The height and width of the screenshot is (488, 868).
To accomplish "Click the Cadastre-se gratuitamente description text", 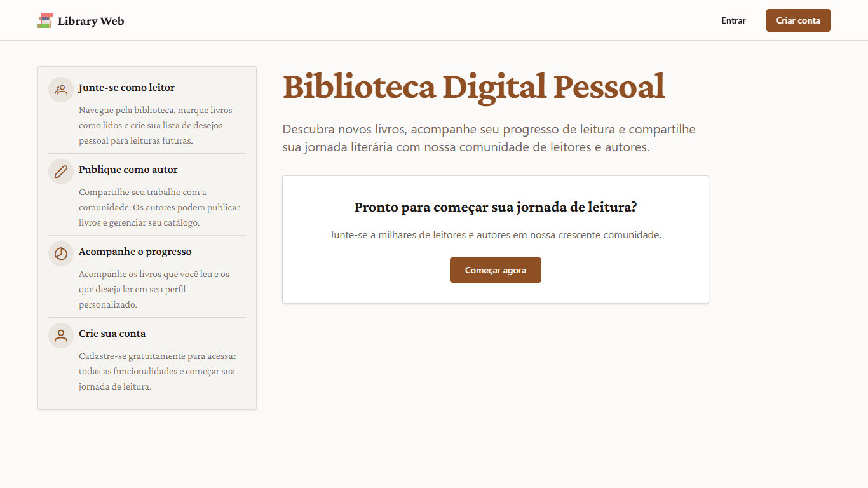I will pos(157,371).
